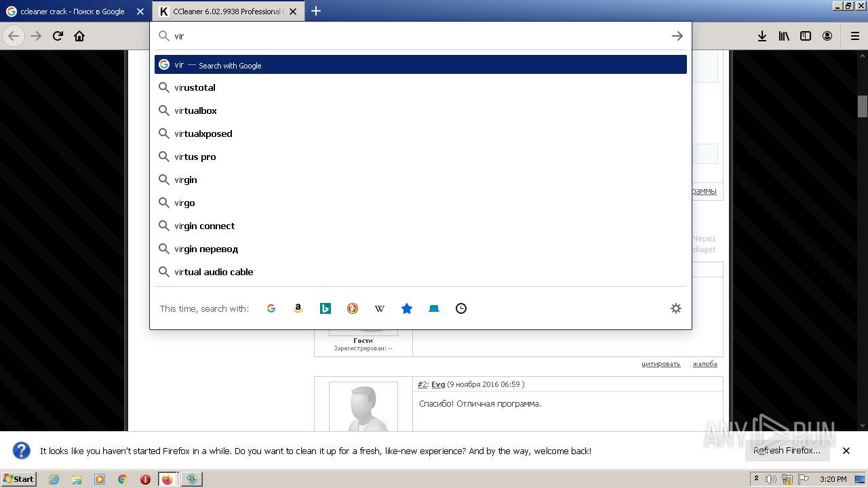
Task: Open the Windows Start menu
Action: tap(19, 479)
